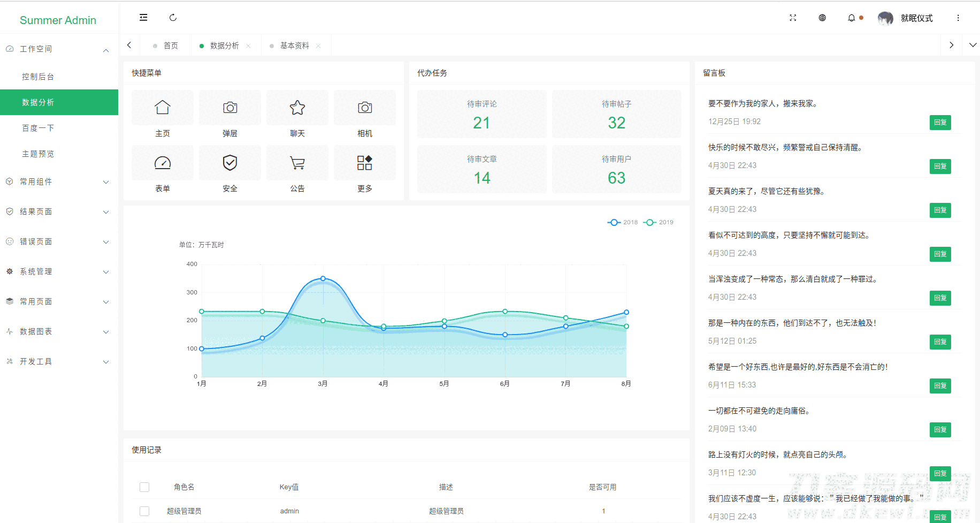Open the 公告 cart icon

pos(297,163)
